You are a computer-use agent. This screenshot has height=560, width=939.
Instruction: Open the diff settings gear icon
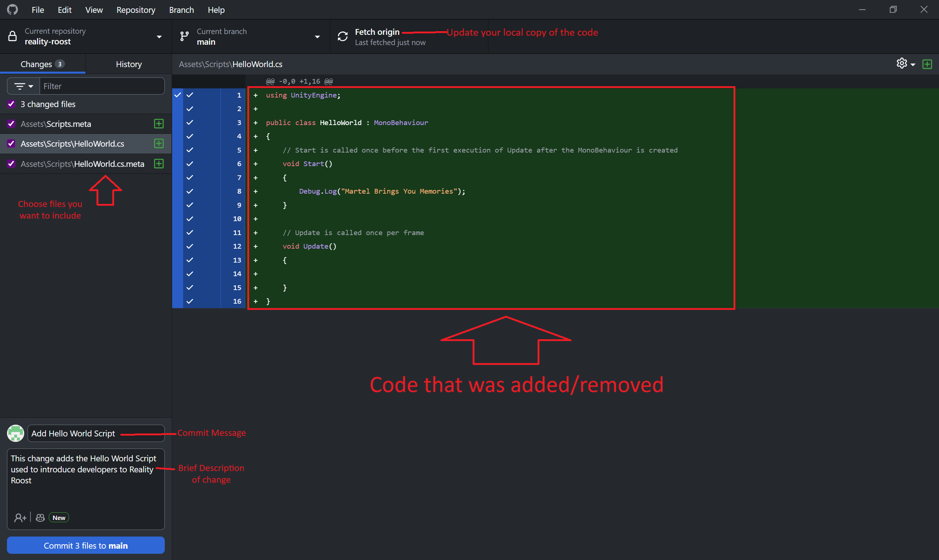[x=902, y=63]
